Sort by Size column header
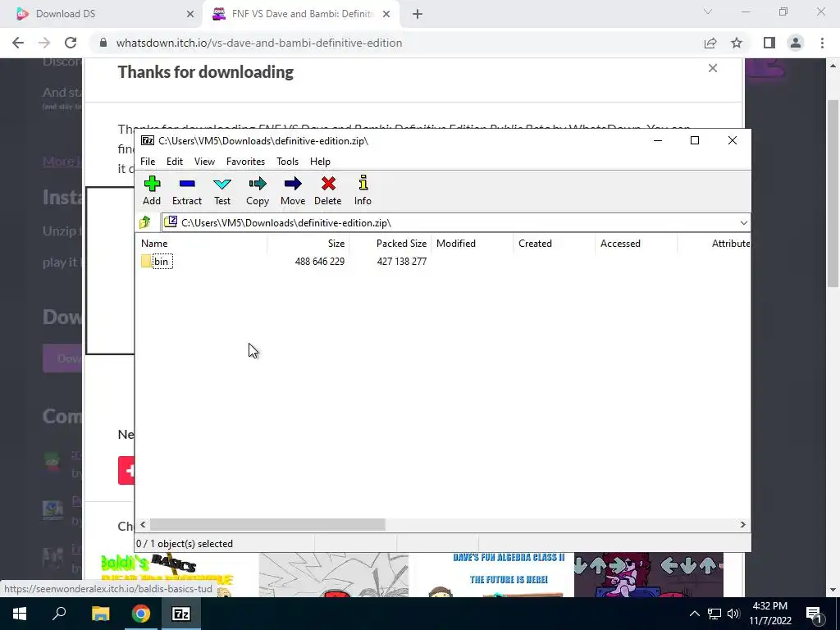The width and height of the screenshot is (840, 630). [x=308, y=243]
